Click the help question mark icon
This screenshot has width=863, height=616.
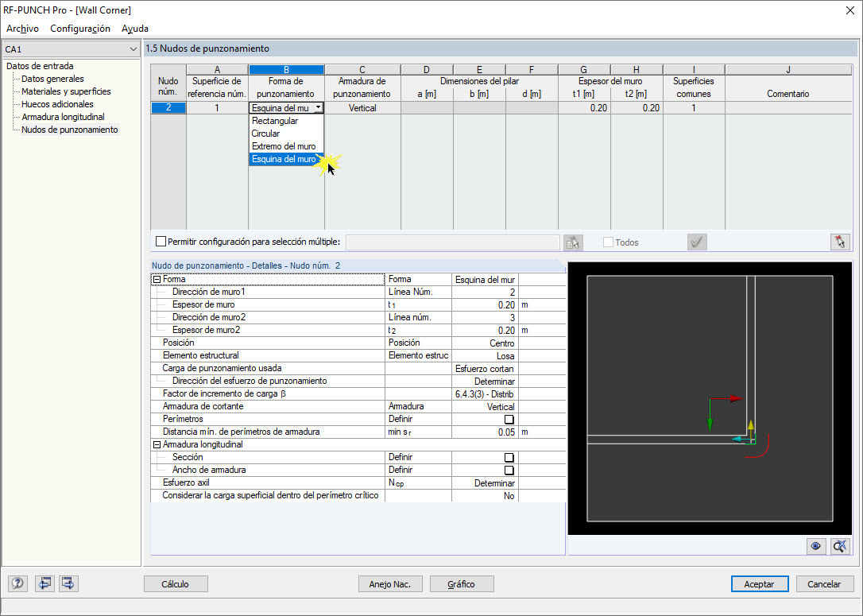point(17,583)
